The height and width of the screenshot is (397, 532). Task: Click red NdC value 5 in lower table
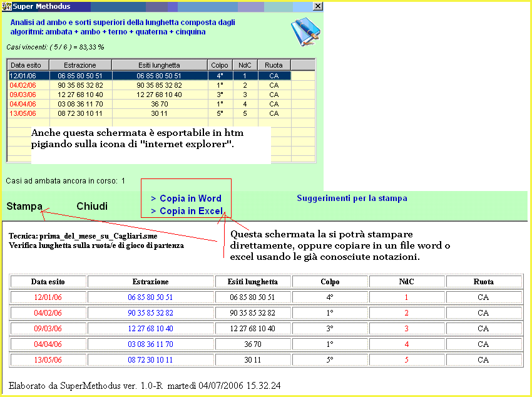tap(406, 359)
